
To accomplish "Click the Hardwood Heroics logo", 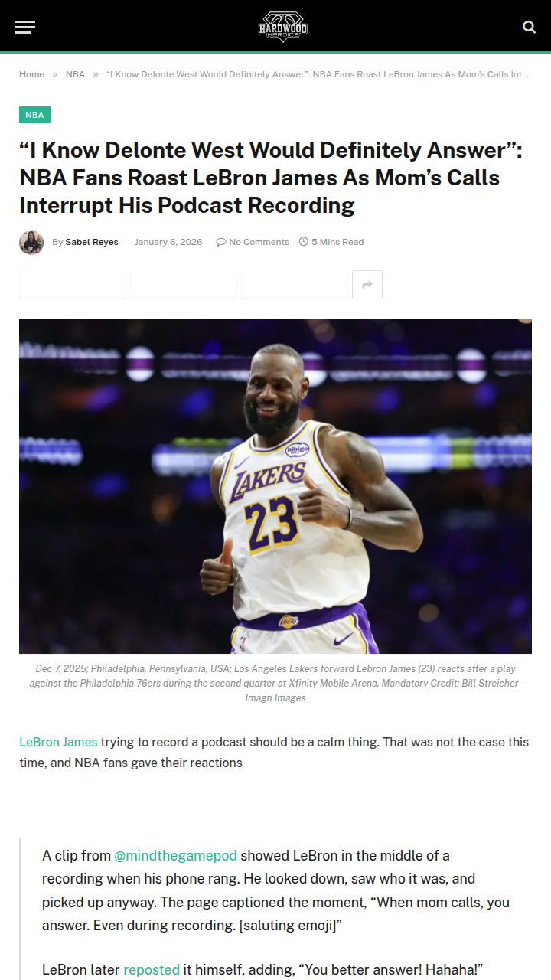I will [282, 27].
